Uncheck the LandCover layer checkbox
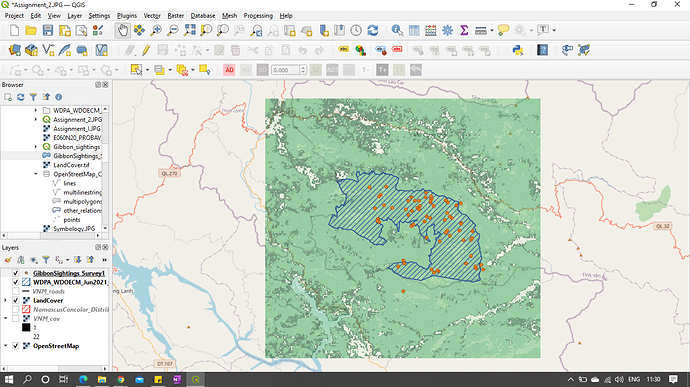The image size is (690, 387). pos(16,300)
